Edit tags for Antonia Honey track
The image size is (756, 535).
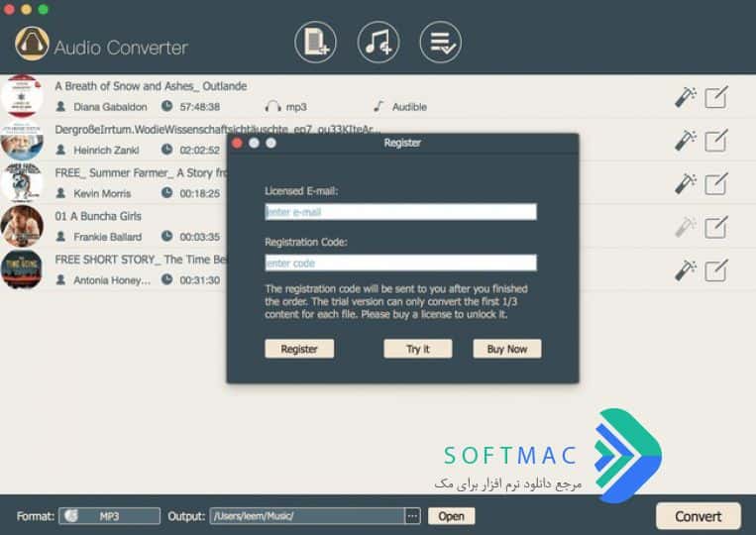point(716,270)
